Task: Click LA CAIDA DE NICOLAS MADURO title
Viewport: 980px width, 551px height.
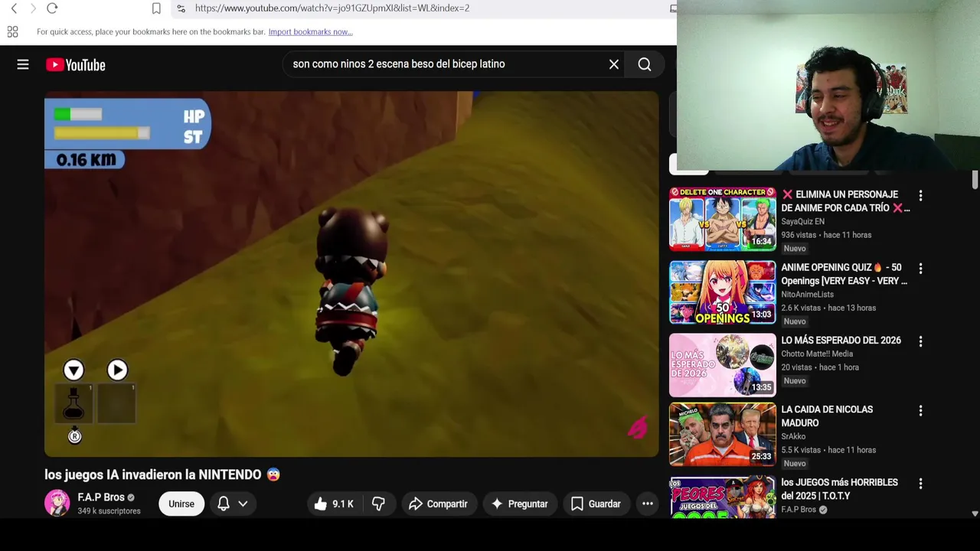Action: pyautogui.click(x=827, y=416)
